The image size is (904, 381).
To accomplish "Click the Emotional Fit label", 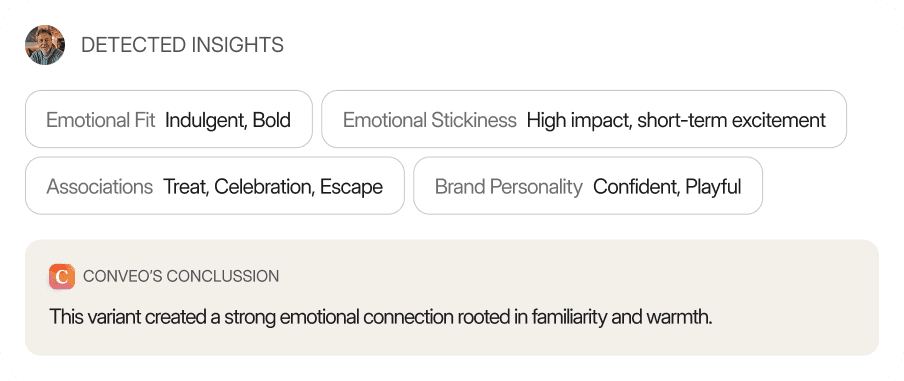I will click(100, 120).
